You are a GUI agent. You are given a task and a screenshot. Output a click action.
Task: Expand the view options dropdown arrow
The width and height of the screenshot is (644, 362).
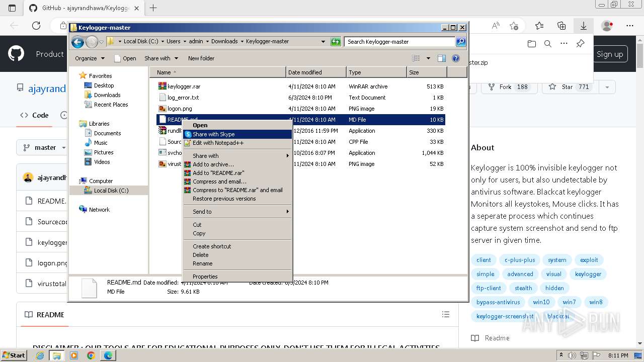pos(428,58)
